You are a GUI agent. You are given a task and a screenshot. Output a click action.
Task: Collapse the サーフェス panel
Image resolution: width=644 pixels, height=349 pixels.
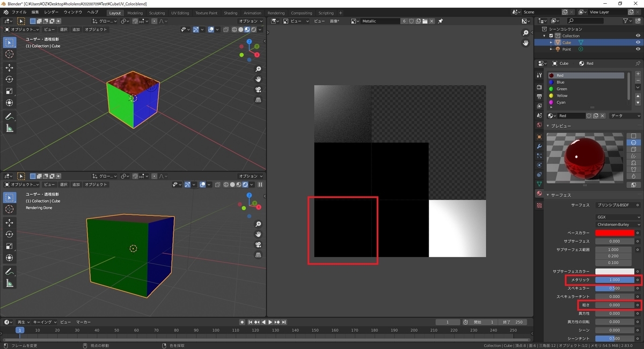click(x=548, y=195)
